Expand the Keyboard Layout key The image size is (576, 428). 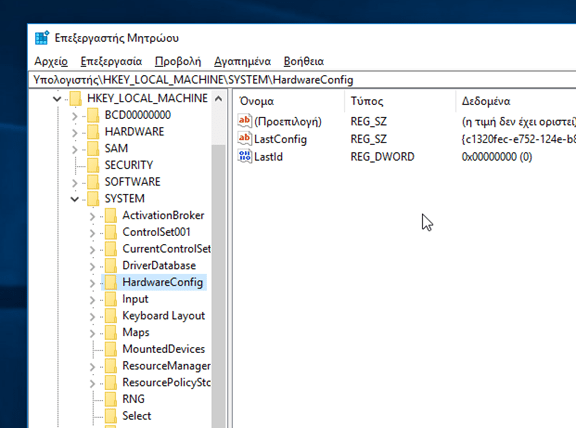point(92,316)
